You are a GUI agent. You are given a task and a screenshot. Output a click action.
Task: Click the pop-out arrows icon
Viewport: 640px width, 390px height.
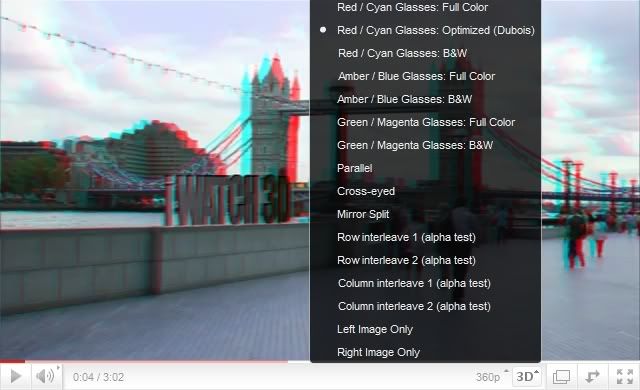(x=592, y=376)
